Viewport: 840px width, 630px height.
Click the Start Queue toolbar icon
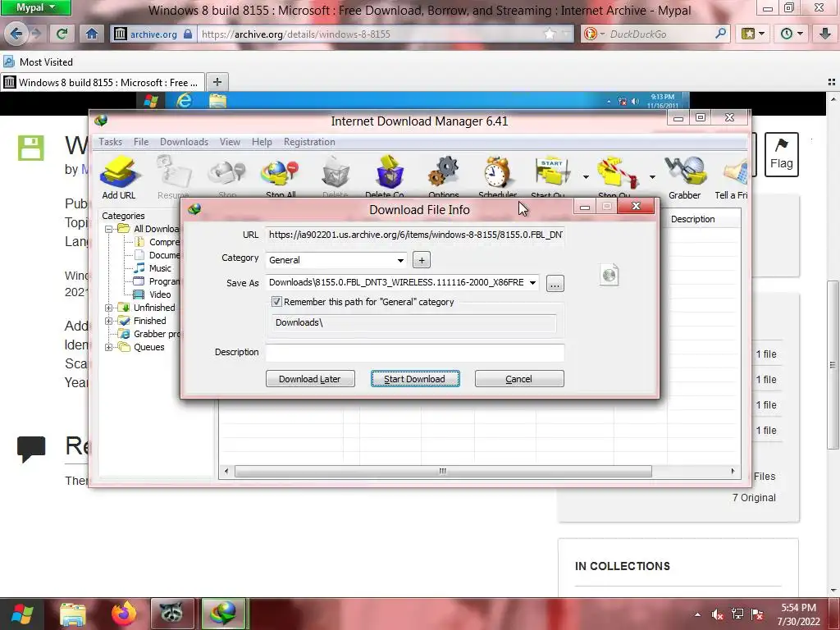552,172
